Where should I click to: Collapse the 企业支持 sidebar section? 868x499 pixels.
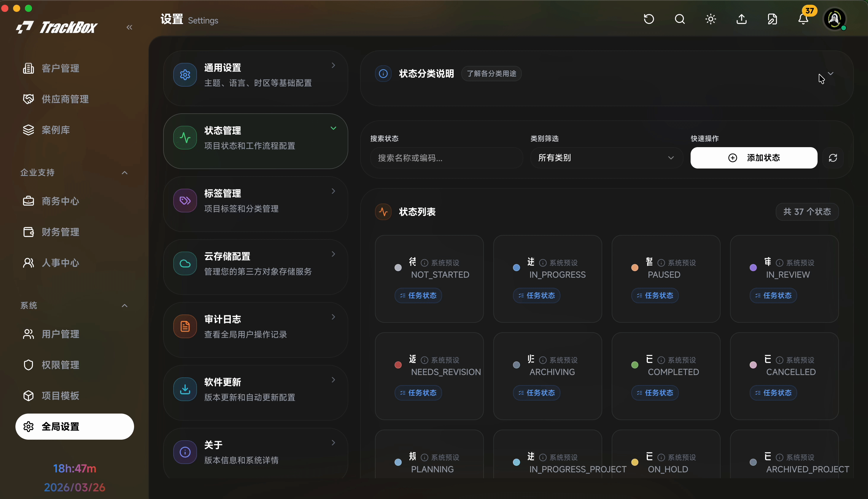[x=124, y=172]
